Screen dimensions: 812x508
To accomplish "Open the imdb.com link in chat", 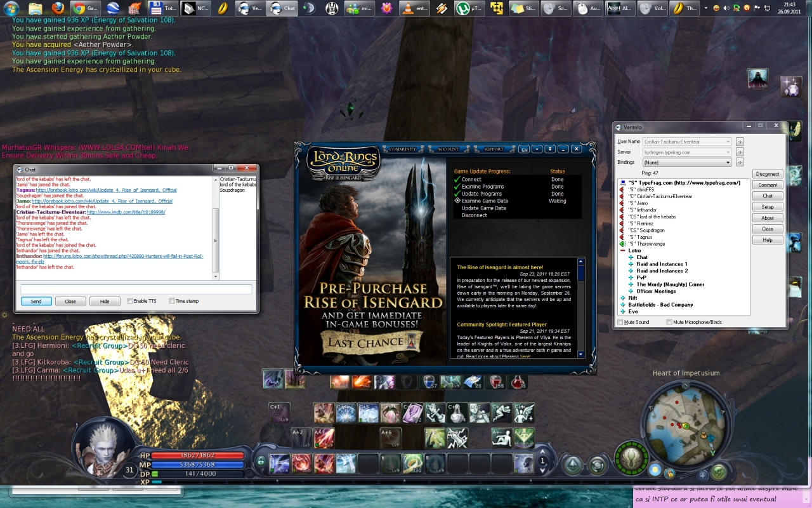I will [126, 212].
